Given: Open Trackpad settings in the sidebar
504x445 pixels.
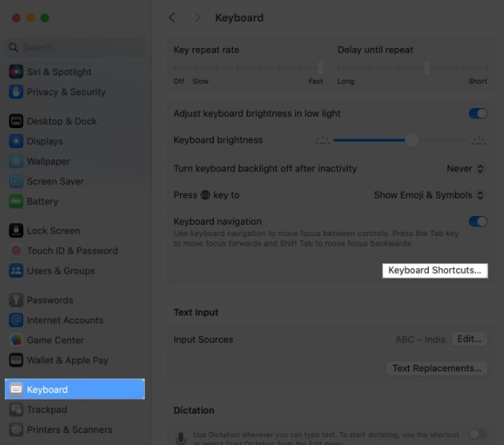Looking at the screenshot, I should click(x=46, y=410).
